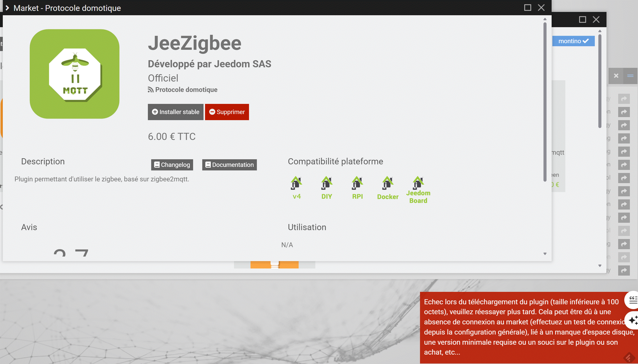Click the RSS icon beside Protocole domotique
This screenshot has height=364, width=638.
(x=151, y=90)
